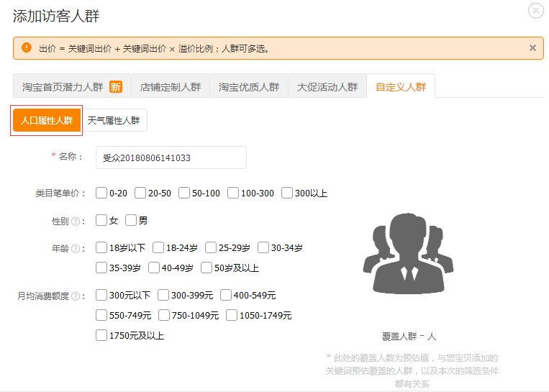549x392 pixels.
Task: Check the 100-300 price checkbox
Action: [233, 193]
